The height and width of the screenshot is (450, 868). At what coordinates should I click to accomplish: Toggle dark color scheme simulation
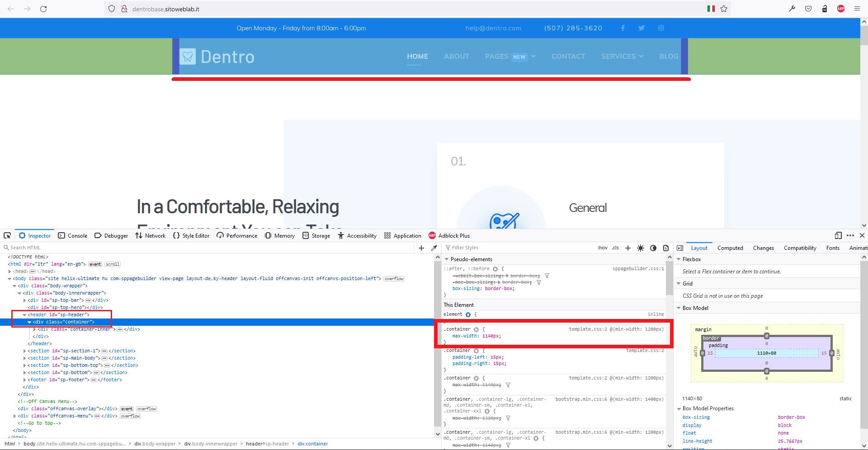point(653,248)
